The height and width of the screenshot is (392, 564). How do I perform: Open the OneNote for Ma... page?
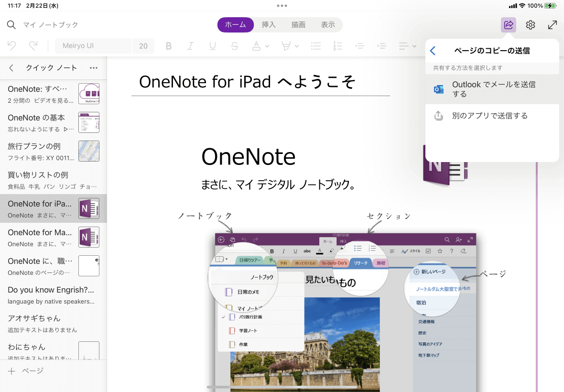[53, 238]
